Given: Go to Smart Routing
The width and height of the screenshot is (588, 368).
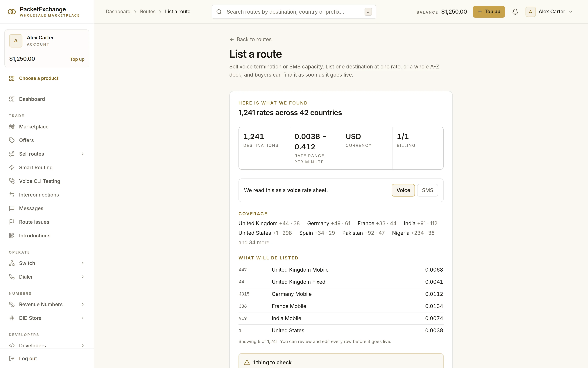Looking at the screenshot, I should (x=47, y=167).
